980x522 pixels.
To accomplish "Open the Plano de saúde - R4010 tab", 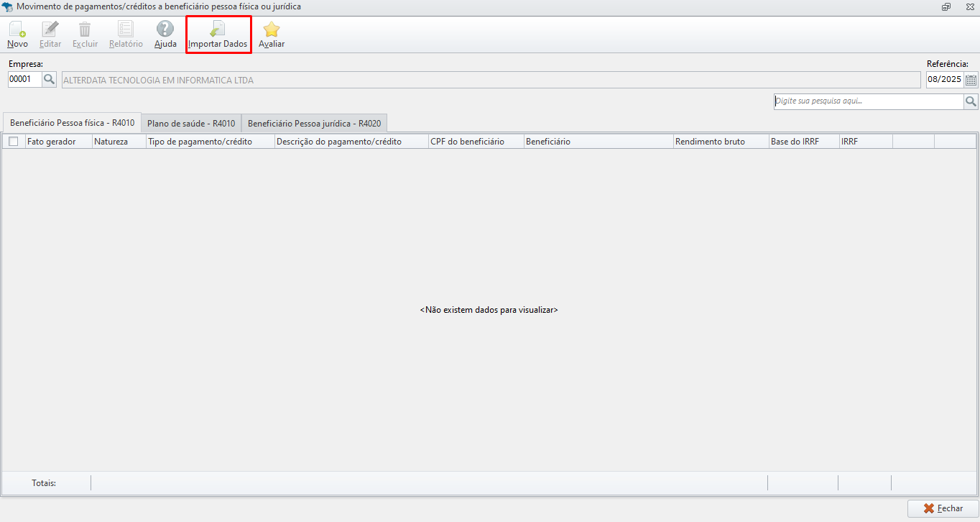I will [191, 123].
